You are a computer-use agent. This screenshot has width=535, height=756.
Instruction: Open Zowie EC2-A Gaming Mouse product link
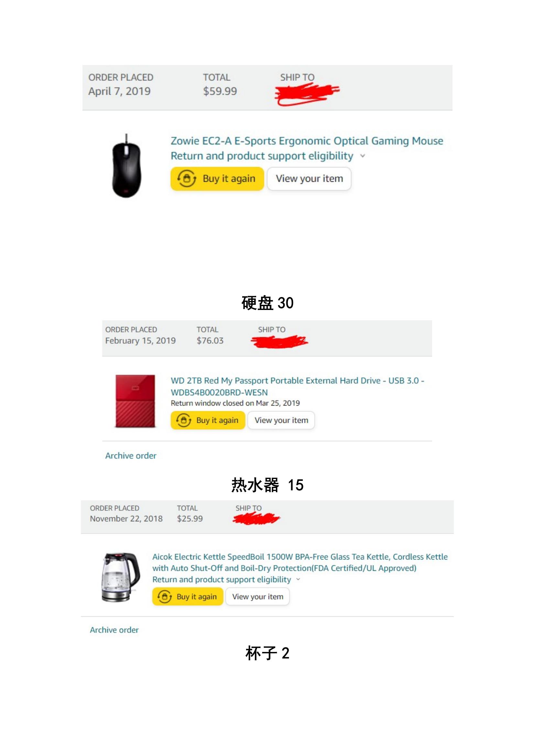[x=307, y=141]
